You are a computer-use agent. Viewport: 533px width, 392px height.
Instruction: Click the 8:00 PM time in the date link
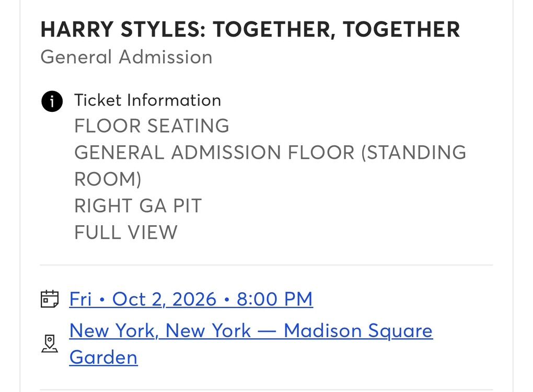pos(275,299)
